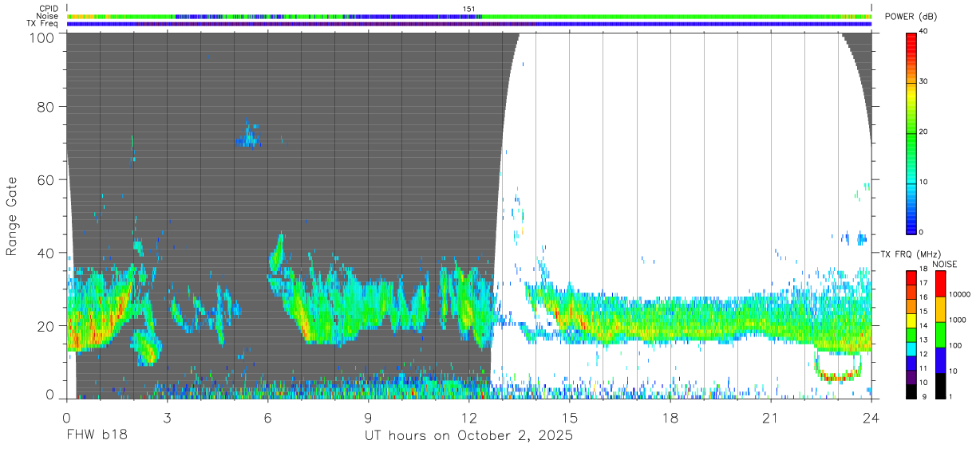Click the black bottom swatch of the NOISE bar
The image size is (980, 452).
(x=940, y=385)
